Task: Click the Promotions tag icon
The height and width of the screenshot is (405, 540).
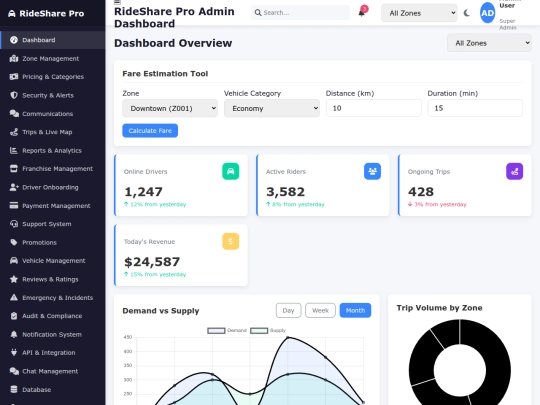Action: 14,242
